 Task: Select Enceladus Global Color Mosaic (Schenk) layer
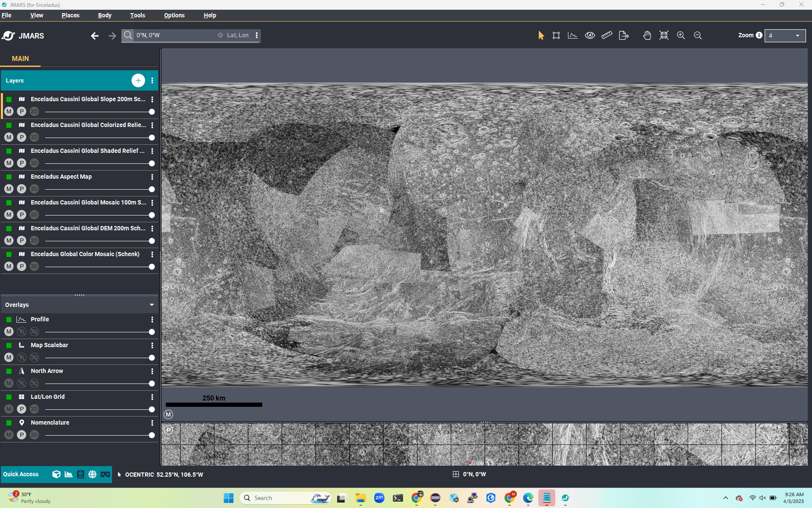(x=85, y=254)
